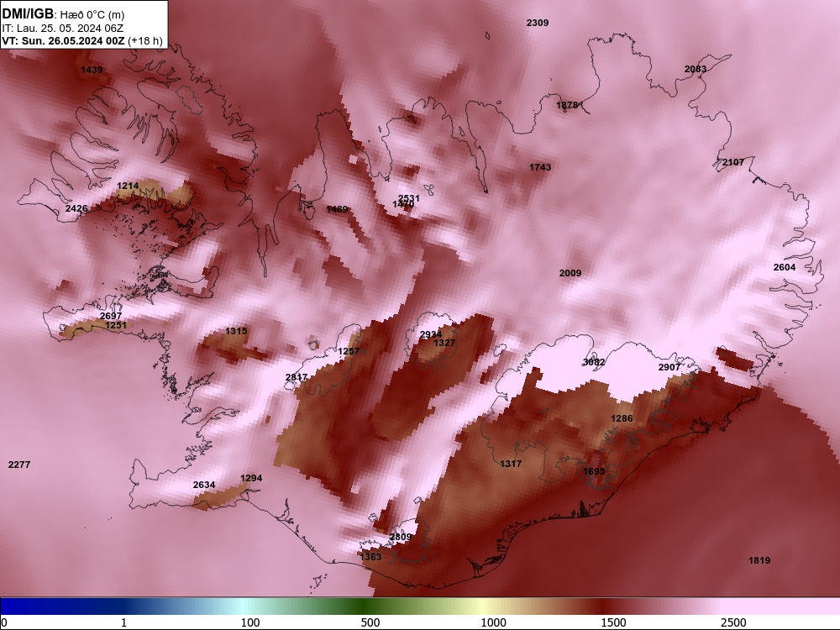Screen dimensions: 840x630
Task: Click the 100 tick label on the color scale
Action: tap(250, 622)
